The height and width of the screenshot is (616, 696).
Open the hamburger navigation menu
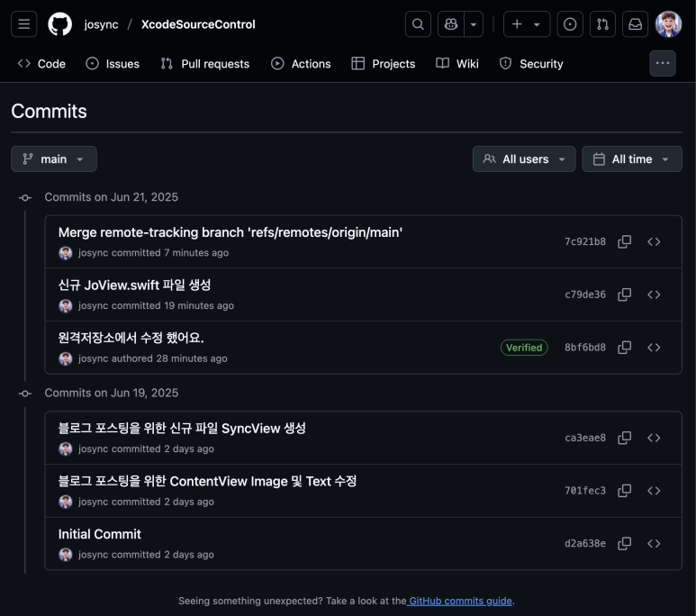(24, 24)
